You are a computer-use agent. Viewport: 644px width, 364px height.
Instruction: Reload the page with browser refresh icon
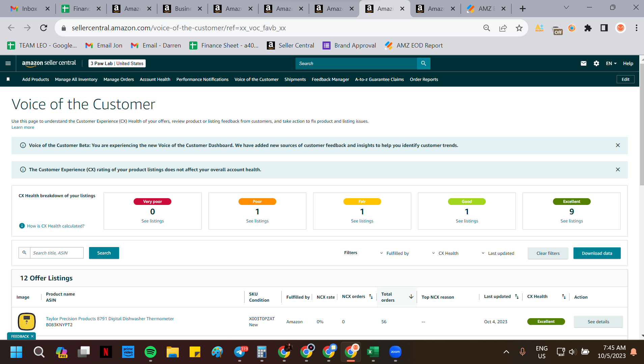(x=44, y=28)
